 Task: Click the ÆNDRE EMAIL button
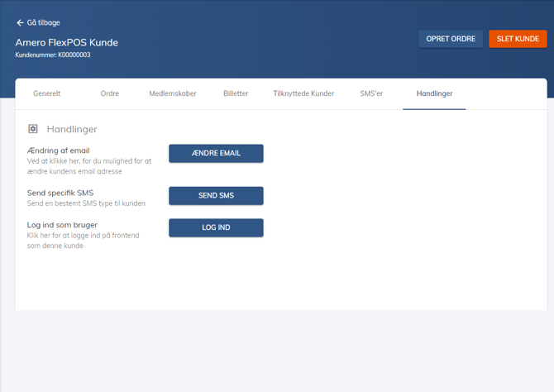[x=216, y=153]
